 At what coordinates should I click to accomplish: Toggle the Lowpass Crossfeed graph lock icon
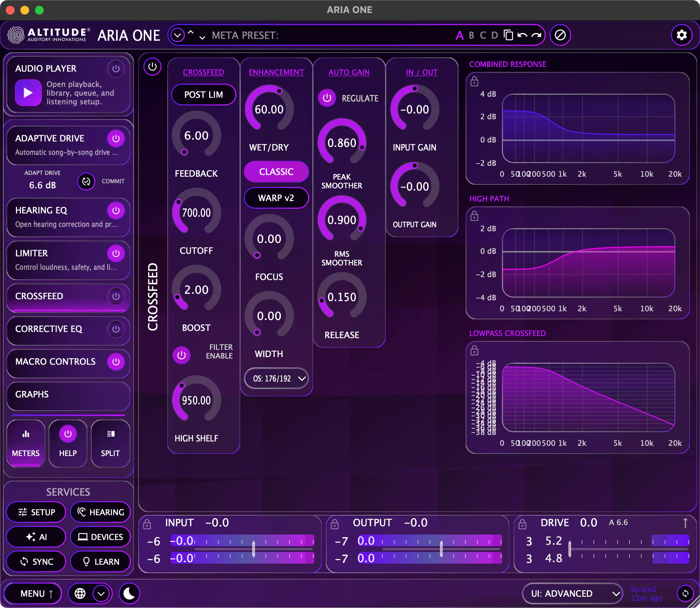[x=474, y=351]
